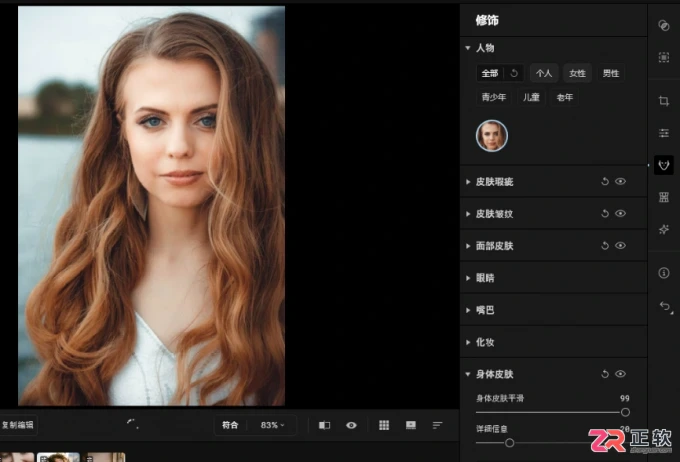Open the sort lines icon in toolbar

(437, 425)
